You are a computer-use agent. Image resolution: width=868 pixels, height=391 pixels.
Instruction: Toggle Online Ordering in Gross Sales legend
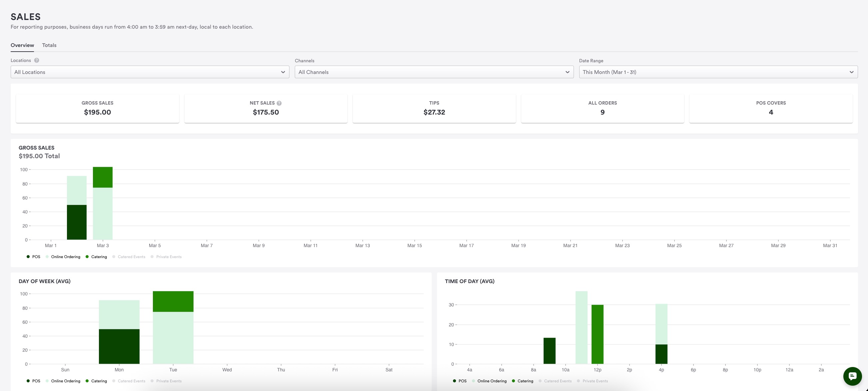click(63, 257)
